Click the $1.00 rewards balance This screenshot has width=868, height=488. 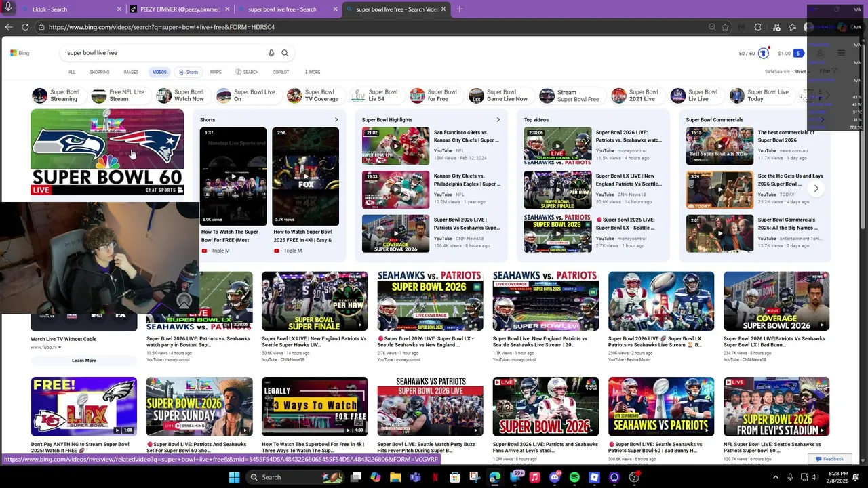pyautogui.click(x=784, y=54)
